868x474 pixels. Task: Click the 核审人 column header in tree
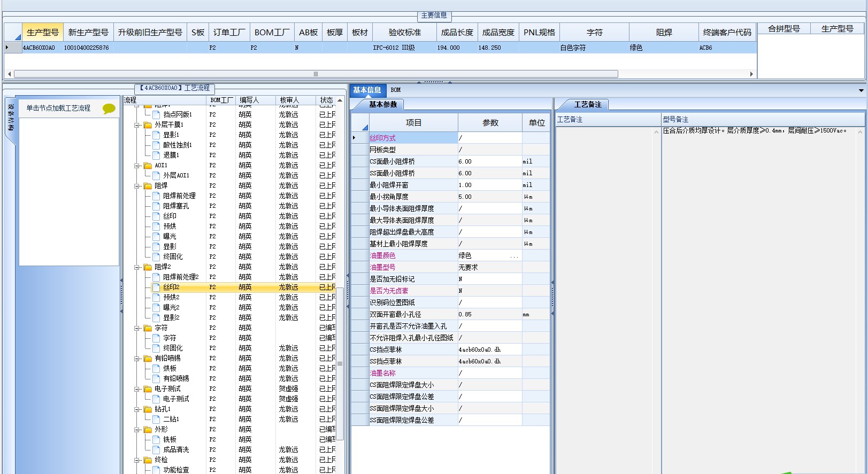[295, 100]
